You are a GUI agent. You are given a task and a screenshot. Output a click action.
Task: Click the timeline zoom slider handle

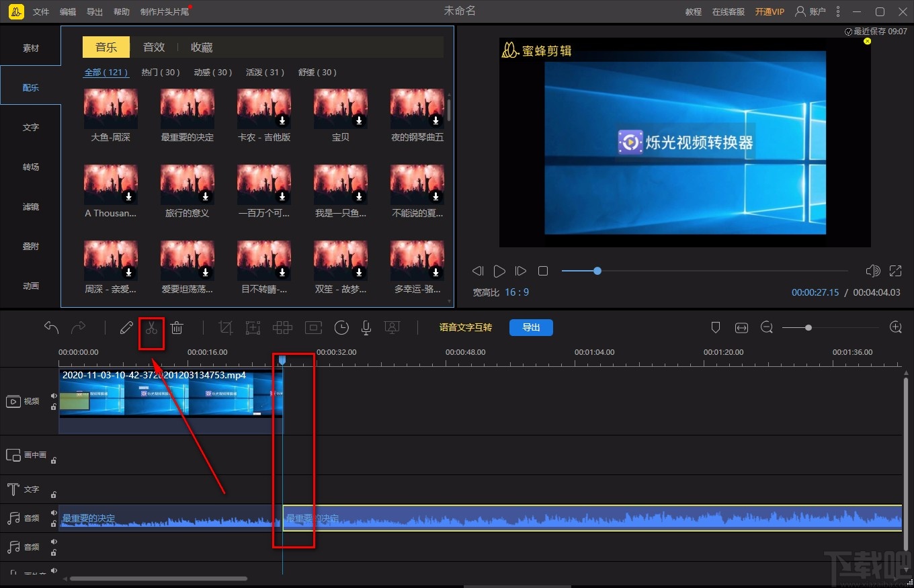[808, 328]
